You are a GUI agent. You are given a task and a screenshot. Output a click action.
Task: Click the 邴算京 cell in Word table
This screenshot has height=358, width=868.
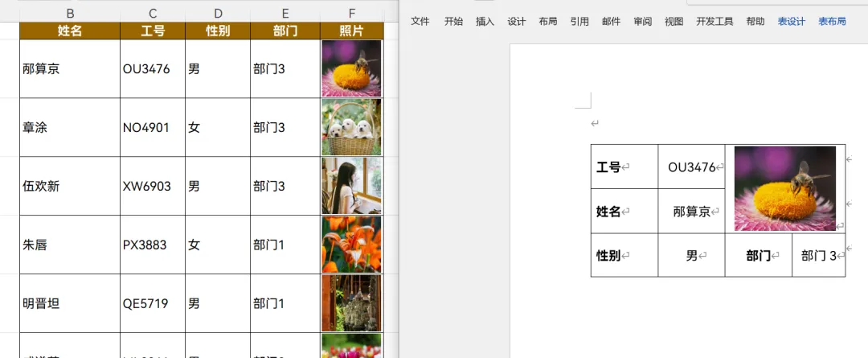pos(691,211)
